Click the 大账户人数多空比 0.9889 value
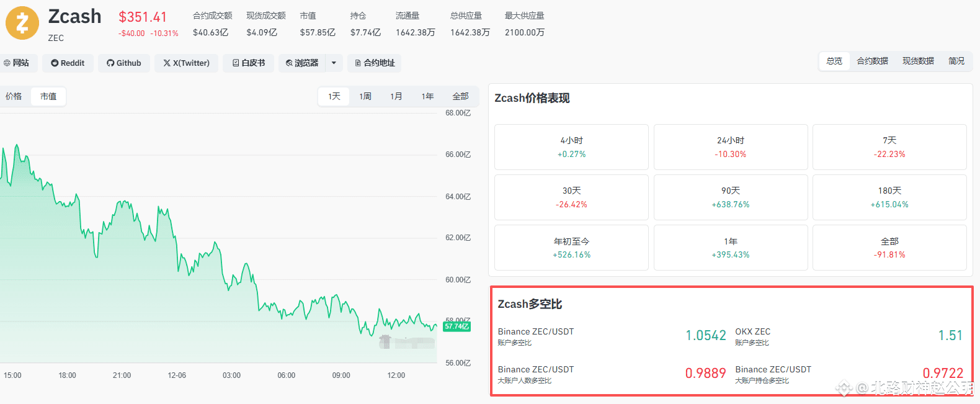Image resolution: width=980 pixels, height=404 pixels. pos(705,373)
